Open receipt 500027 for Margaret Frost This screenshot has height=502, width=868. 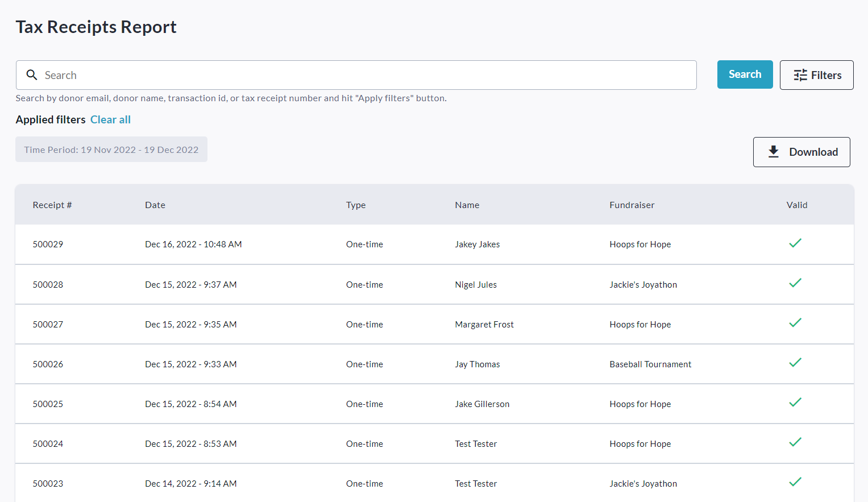[x=48, y=325]
